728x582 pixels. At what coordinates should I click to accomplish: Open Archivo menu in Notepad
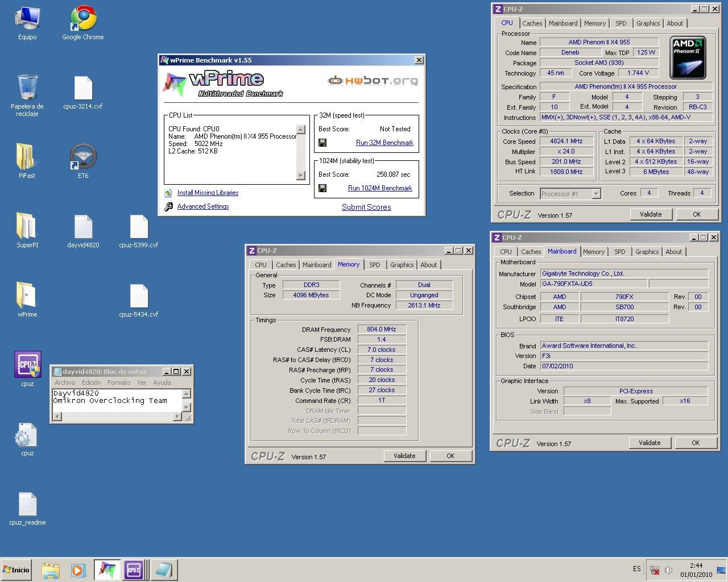(x=65, y=383)
